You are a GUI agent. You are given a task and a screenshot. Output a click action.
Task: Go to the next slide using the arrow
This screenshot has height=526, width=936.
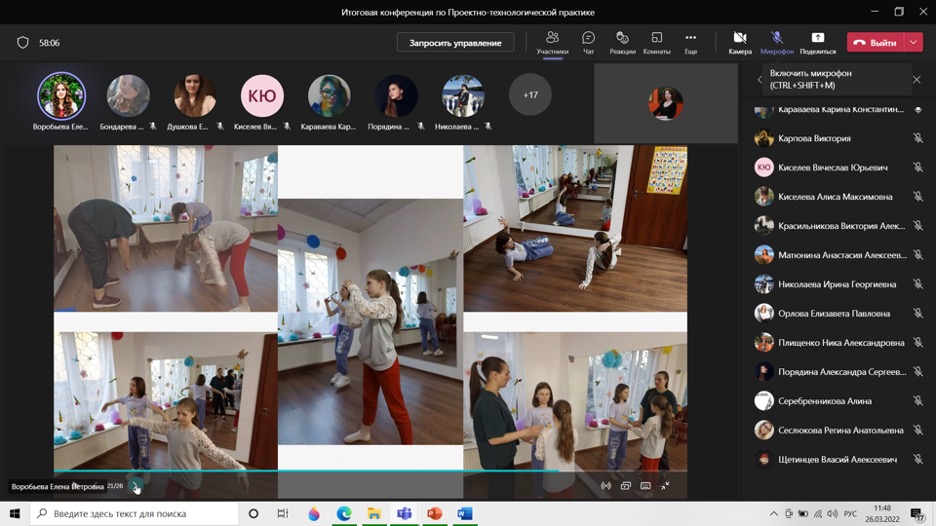click(137, 487)
